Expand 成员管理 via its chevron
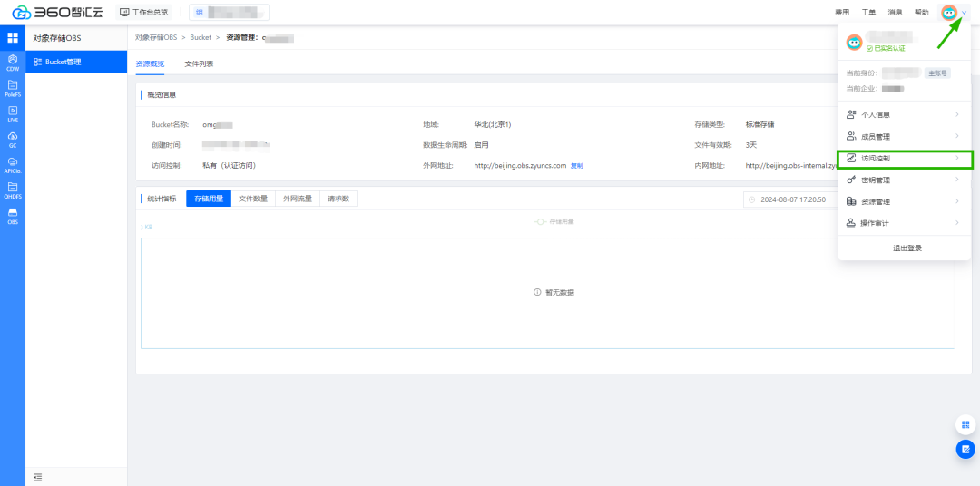980x486 pixels. point(957,136)
